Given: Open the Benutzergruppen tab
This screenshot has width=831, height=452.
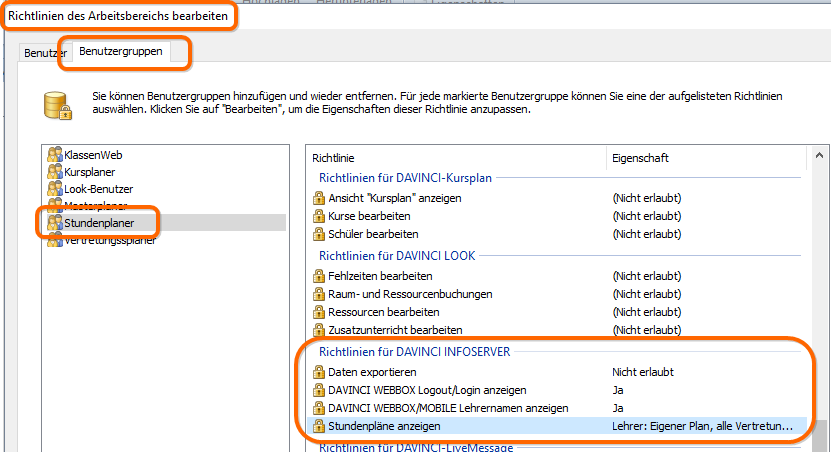Looking at the screenshot, I should [121, 51].
